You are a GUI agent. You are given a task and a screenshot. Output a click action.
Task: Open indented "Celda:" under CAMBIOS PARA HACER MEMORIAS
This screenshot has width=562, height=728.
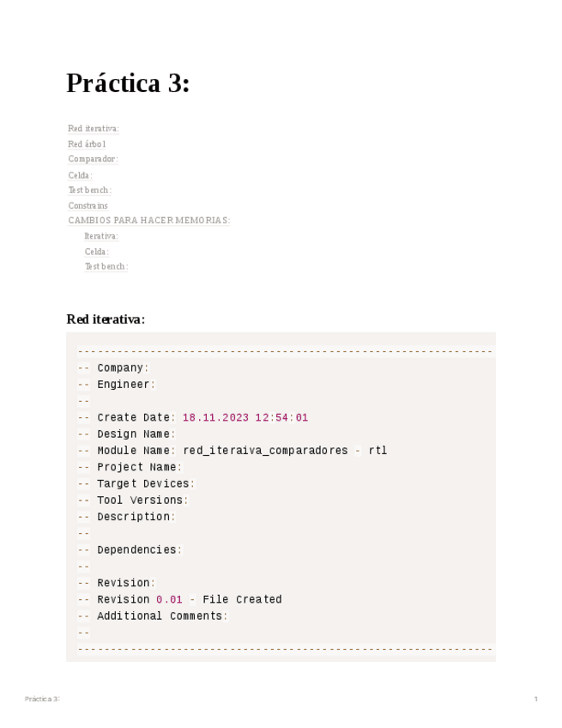[x=96, y=252]
